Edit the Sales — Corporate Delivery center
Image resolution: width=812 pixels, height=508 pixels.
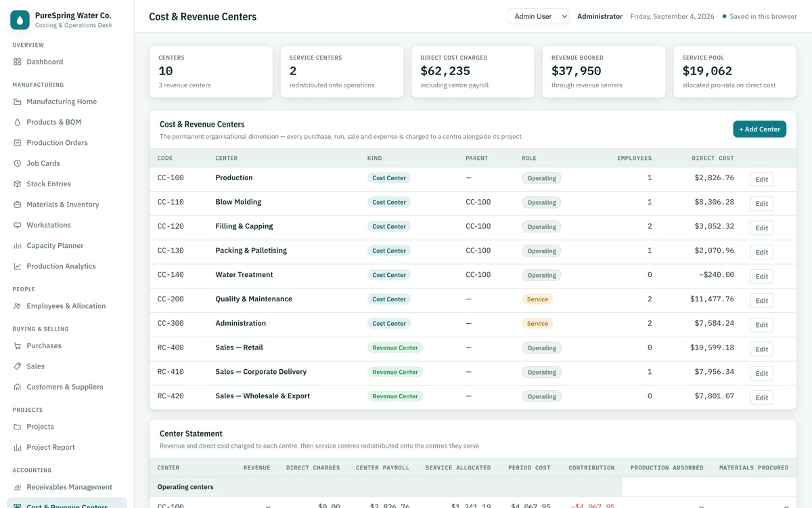(x=761, y=373)
